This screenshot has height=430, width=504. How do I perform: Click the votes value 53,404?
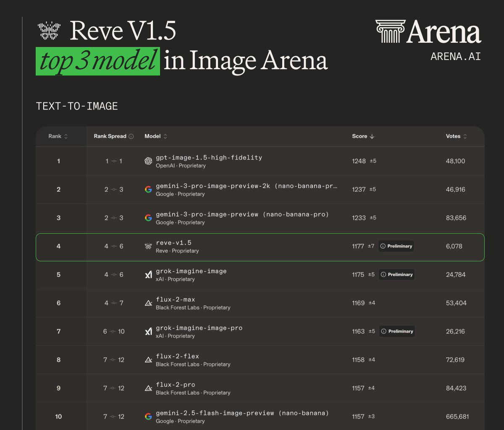[456, 303]
